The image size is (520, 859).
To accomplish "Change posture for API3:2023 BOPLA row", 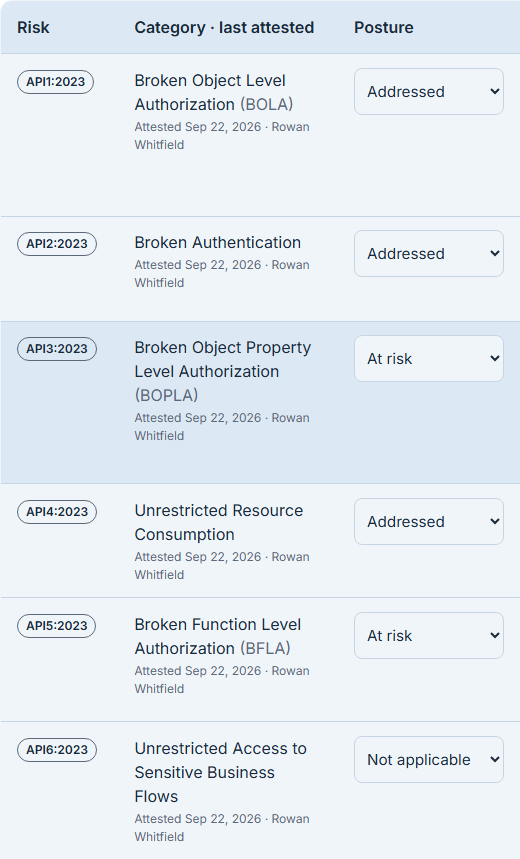I will pyautogui.click(x=428, y=359).
